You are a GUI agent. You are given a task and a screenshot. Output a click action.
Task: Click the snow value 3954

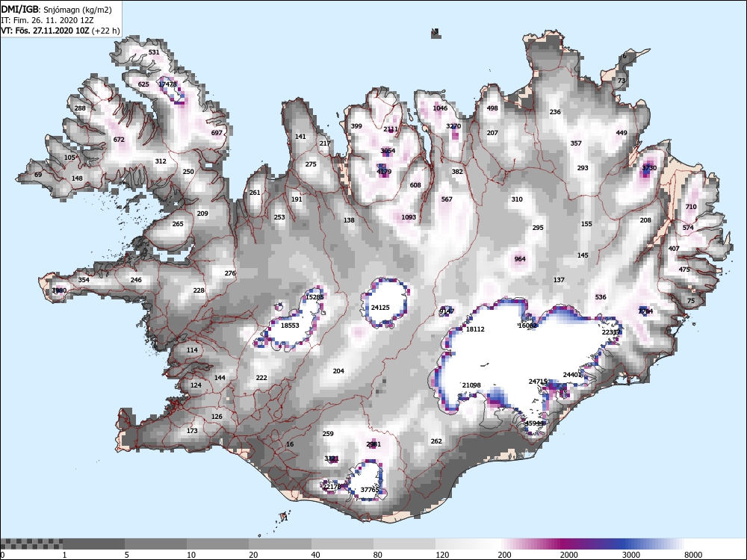click(x=388, y=151)
